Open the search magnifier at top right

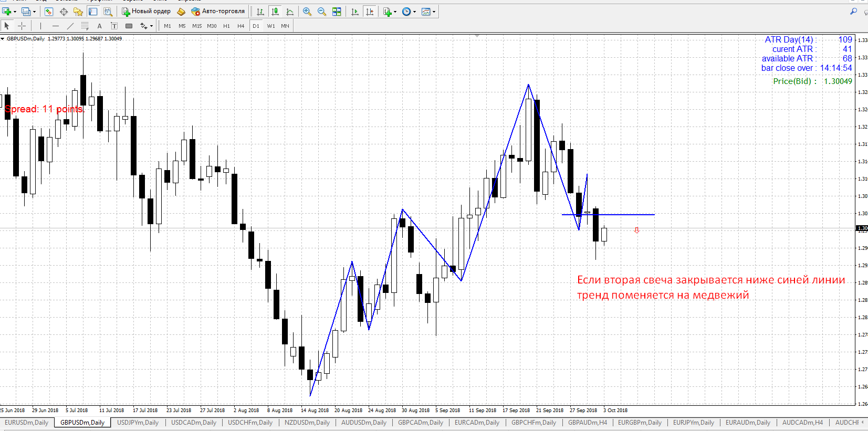tap(853, 11)
